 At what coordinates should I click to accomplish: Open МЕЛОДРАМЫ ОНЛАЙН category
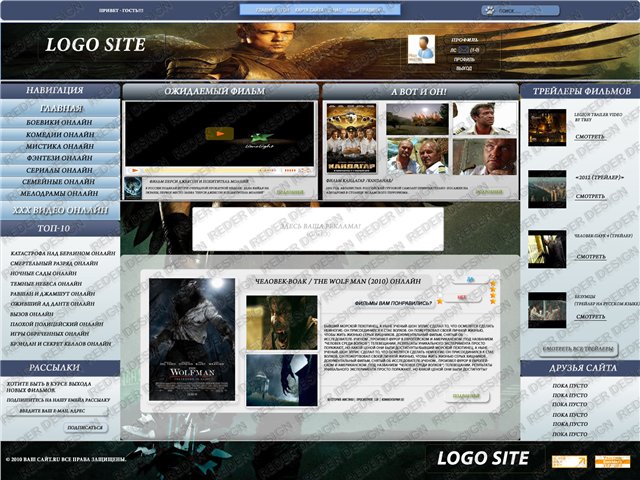[60, 193]
